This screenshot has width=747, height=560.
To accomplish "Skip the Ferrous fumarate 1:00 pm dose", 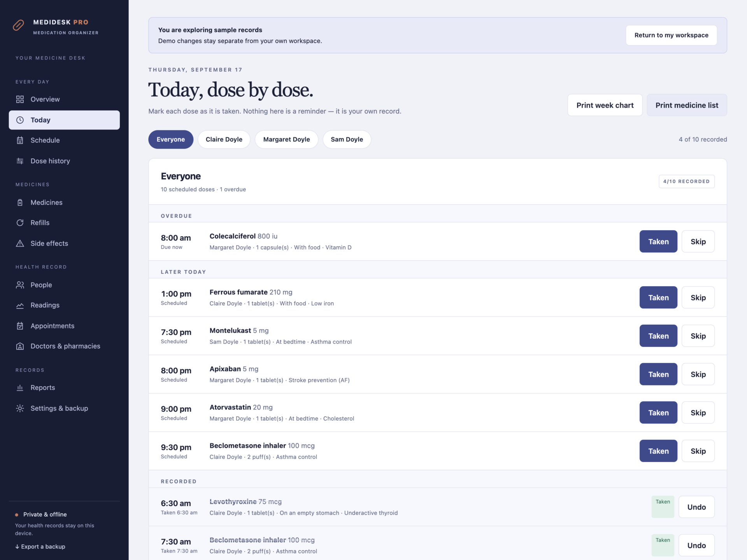I will [698, 297].
